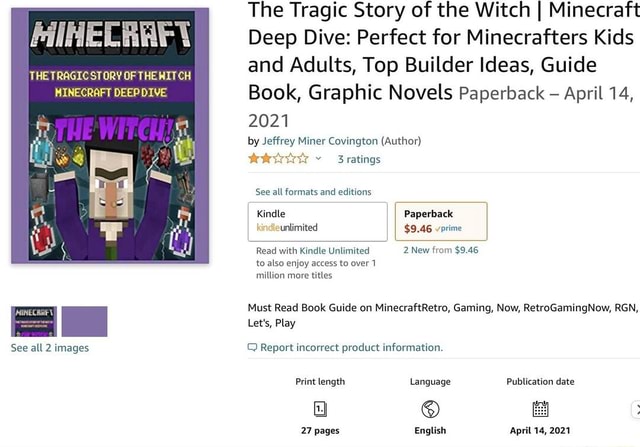640x447 pixels.
Task: Select the purple back cover thumbnail
Action: tap(84, 321)
